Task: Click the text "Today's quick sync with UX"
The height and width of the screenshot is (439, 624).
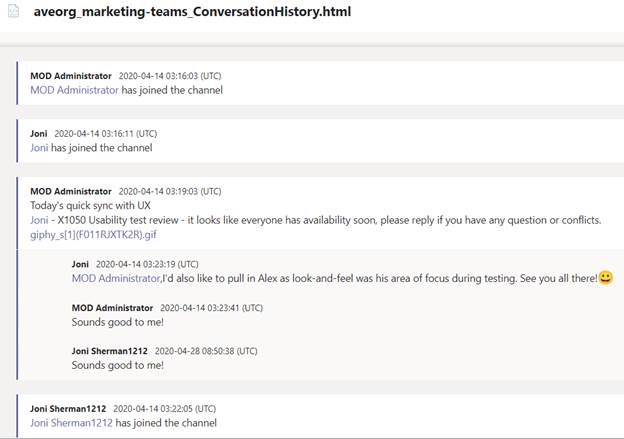Action: pyautogui.click(x=90, y=206)
